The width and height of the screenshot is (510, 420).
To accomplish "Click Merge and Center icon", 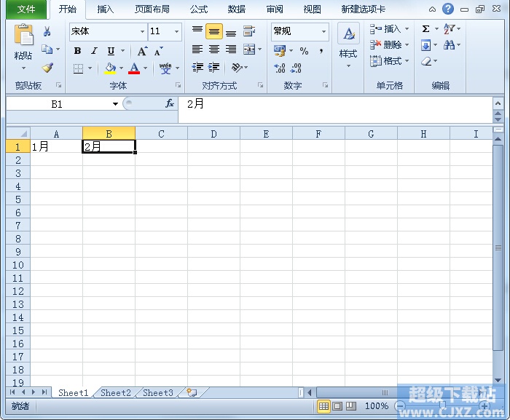I will [x=249, y=49].
